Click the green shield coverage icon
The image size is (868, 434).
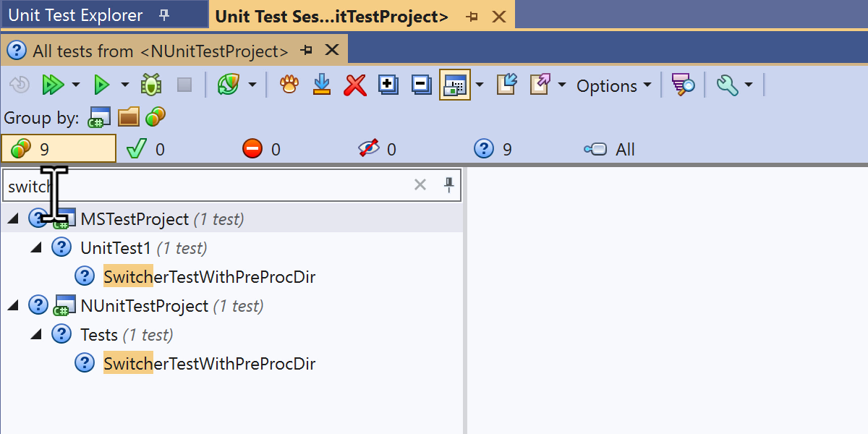coord(229,85)
